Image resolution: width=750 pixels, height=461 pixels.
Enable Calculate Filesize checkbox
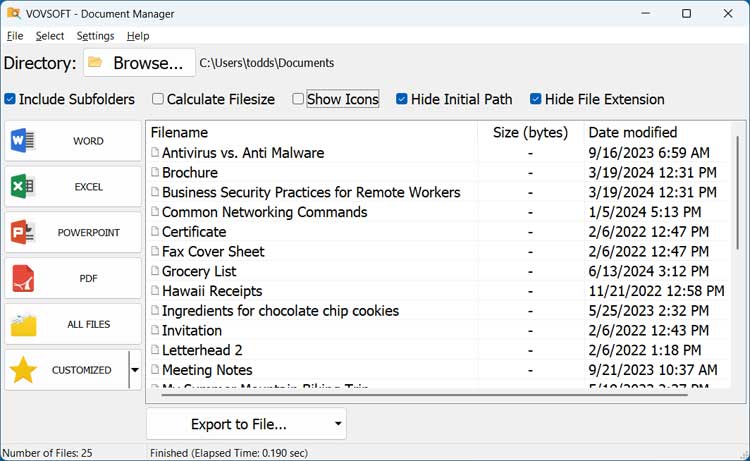pos(157,99)
